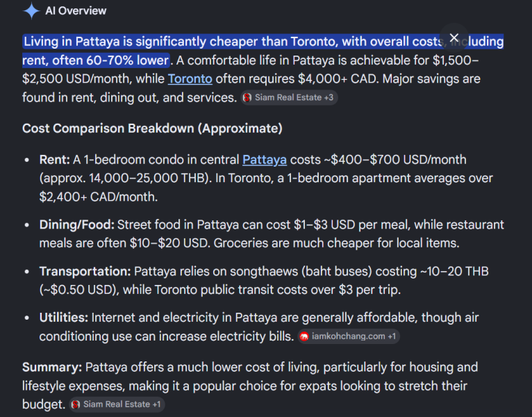
Task: Click the Siam Real Estate favicon beside +1
Action: click(75, 404)
